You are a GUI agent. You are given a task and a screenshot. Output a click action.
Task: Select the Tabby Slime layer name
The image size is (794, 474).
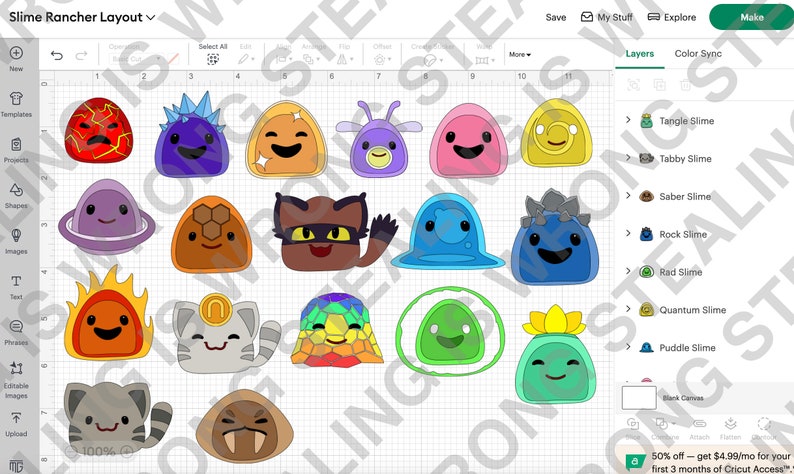pos(685,159)
